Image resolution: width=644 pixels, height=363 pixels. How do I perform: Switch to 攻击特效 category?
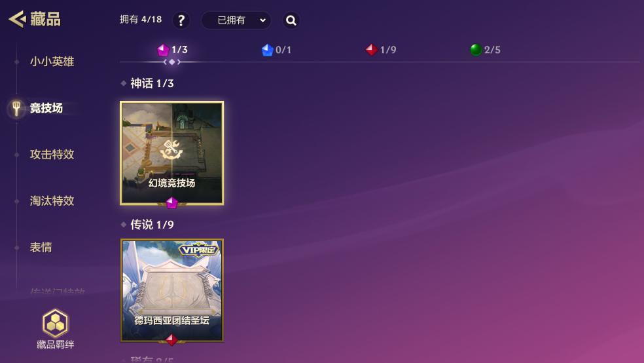tap(52, 155)
